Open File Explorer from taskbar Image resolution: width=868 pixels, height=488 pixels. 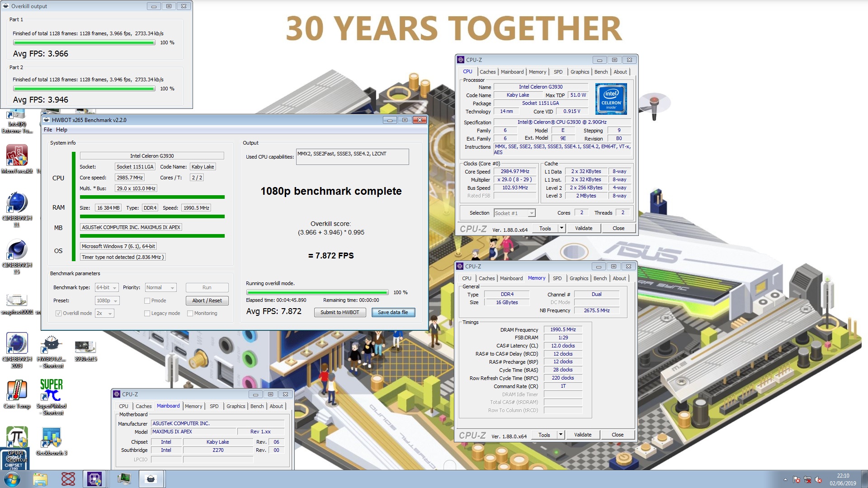coord(40,479)
